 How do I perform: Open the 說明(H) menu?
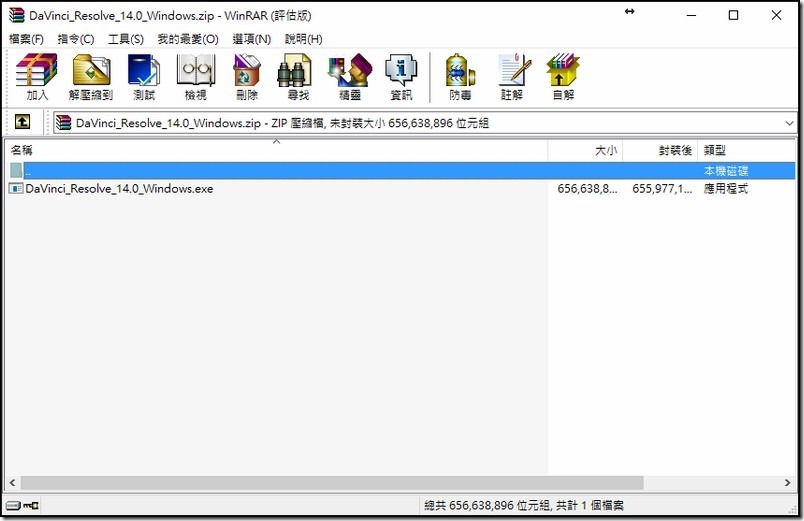tap(304, 39)
